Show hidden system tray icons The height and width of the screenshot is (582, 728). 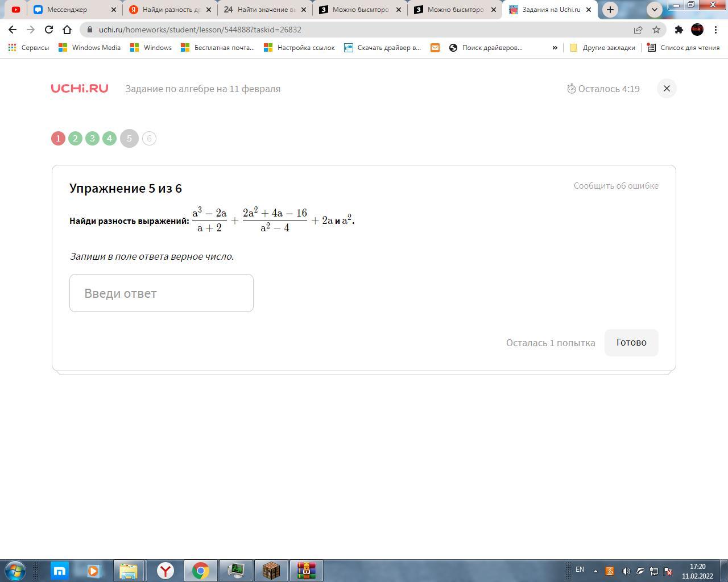595,571
